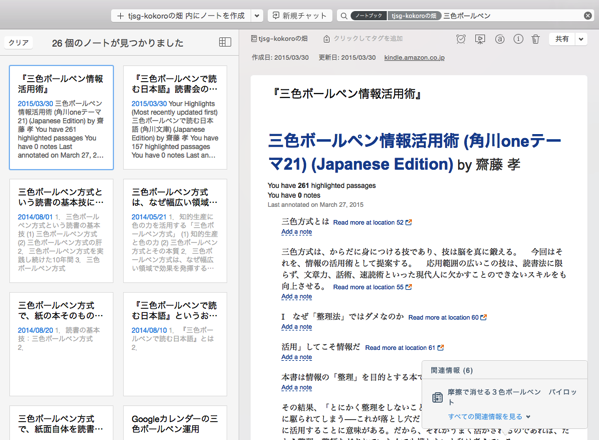Switch note list view layout icon
Viewport: 599px width, 440px height.
(x=225, y=42)
